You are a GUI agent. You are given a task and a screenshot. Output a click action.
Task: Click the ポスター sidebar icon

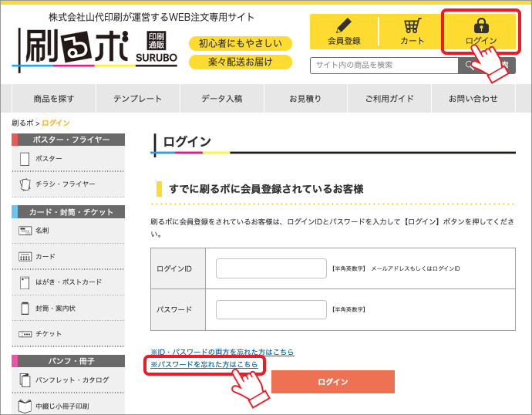click(x=25, y=159)
